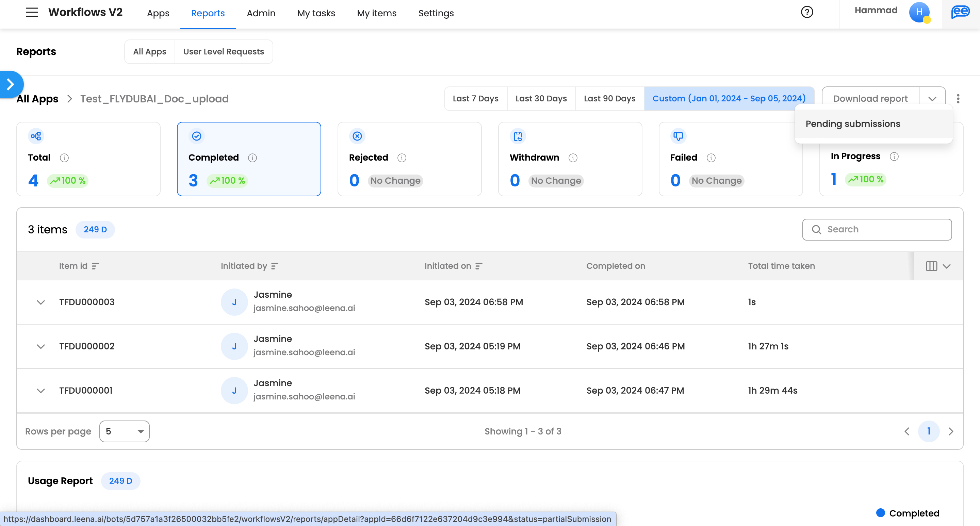980x526 pixels.
Task: Expand row TFDU000003 details
Action: point(41,302)
